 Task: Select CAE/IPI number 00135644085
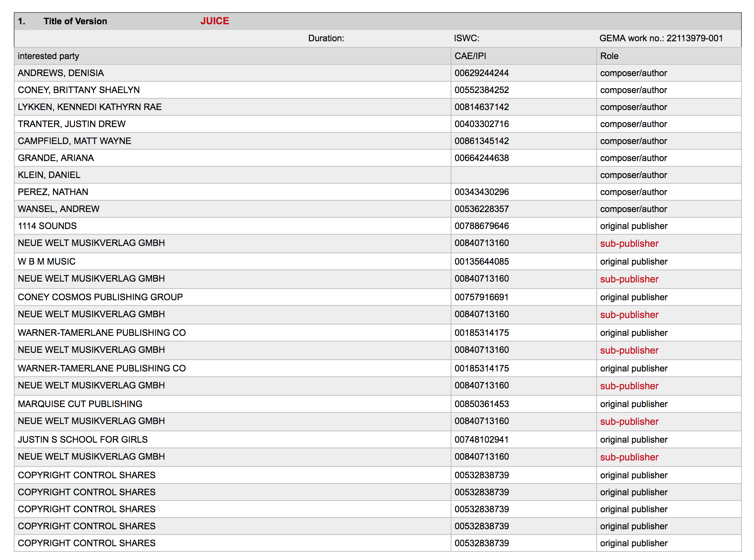tap(482, 262)
